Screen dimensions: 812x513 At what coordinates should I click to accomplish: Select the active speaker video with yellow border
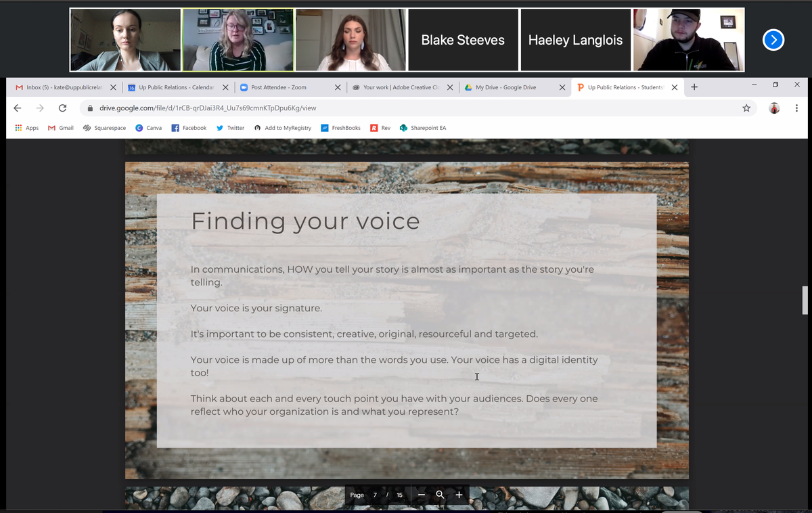238,40
